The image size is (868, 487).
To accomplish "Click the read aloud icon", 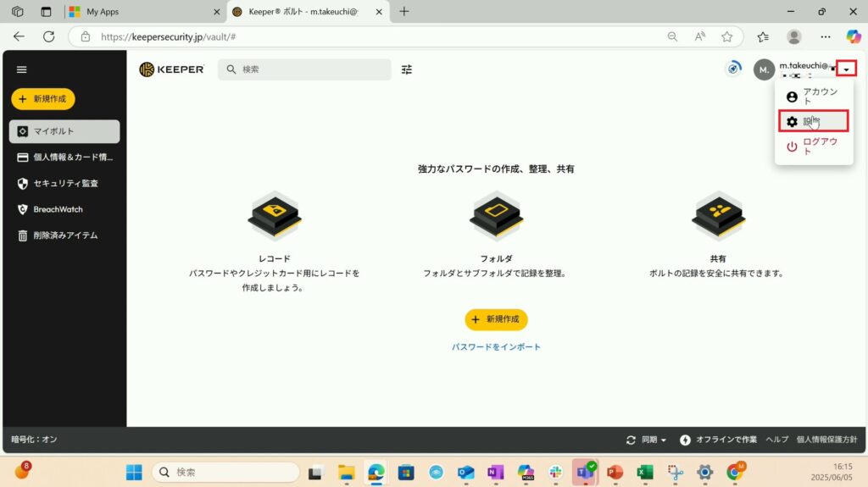I will [699, 36].
